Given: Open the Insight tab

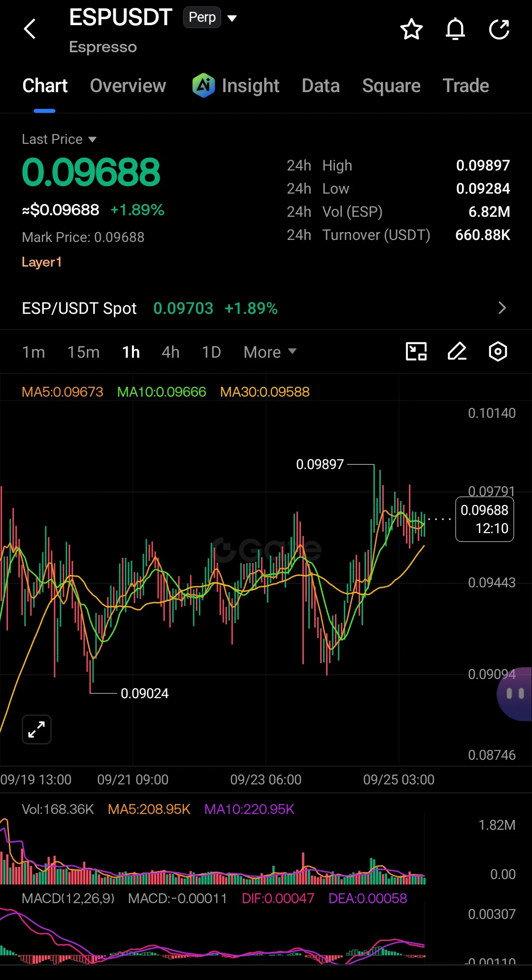Looking at the screenshot, I should coord(250,86).
